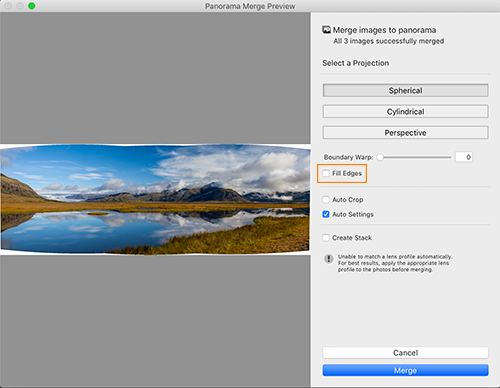Uncheck the Auto Settings checkbox
The image size is (500, 388).
326,214
